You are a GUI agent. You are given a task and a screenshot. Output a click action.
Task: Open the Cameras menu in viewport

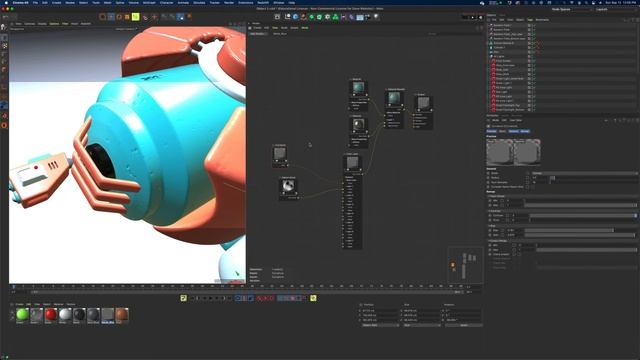[x=29, y=24]
